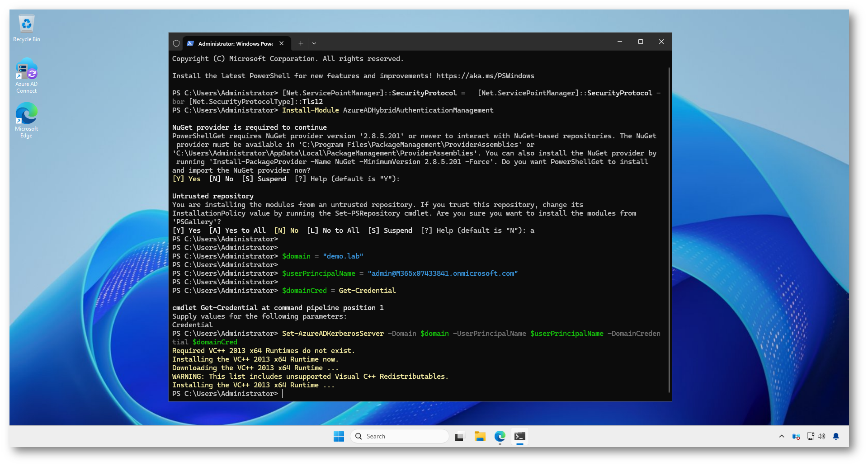Open a new terminal tab with the plus button
The image size is (868, 466).
(301, 43)
